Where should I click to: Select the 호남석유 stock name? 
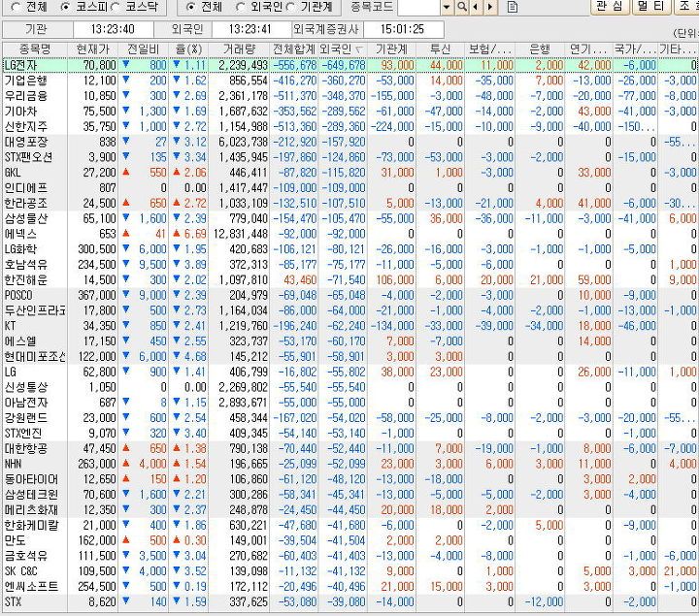pos(26,265)
